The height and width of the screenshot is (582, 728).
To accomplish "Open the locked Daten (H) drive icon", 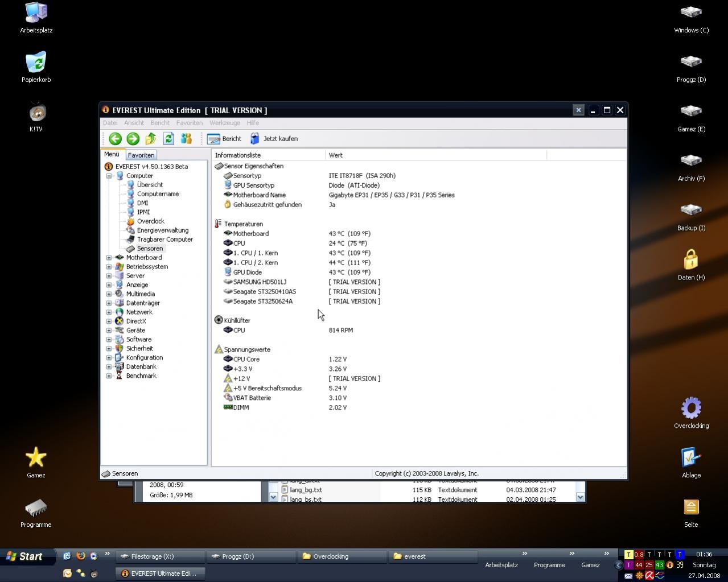I will pos(691,265).
